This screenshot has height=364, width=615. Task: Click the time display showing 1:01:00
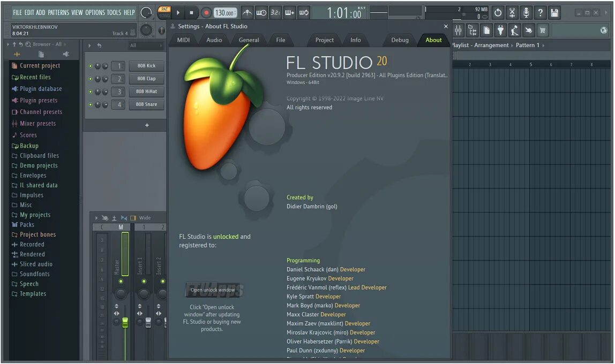(x=344, y=13)
